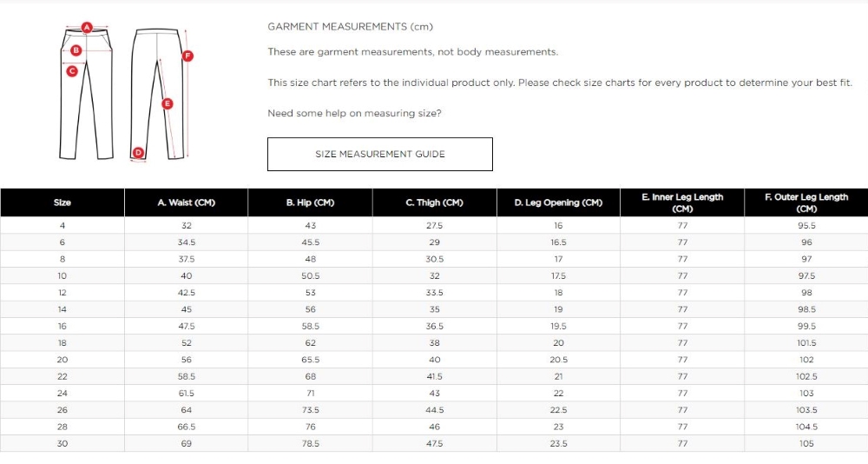Viewport: 868px width, 464px height.
Task: Click the F. Outer Leg Length header
Action: [806, 202]
